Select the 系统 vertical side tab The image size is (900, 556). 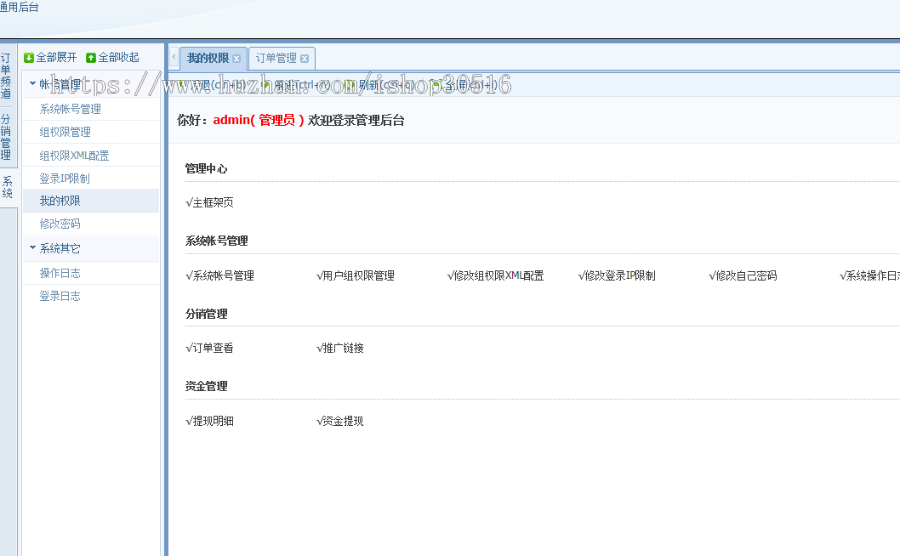7,188
